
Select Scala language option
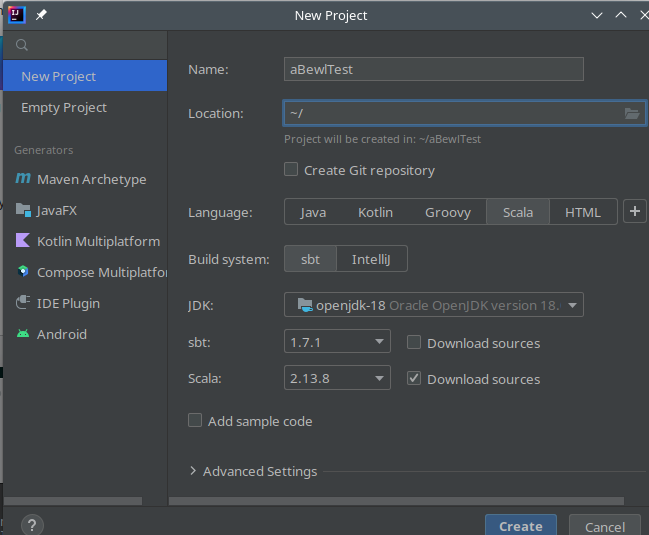tap(518, 212)
